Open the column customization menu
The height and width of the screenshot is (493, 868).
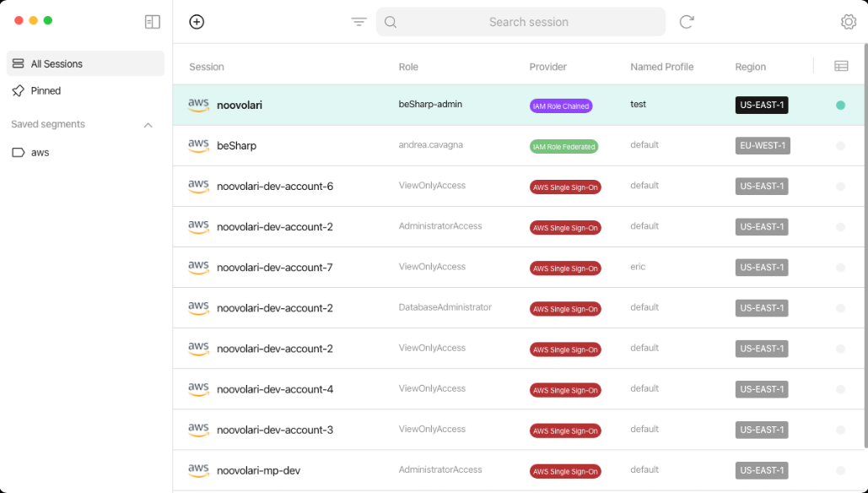(x=840, y=65)
